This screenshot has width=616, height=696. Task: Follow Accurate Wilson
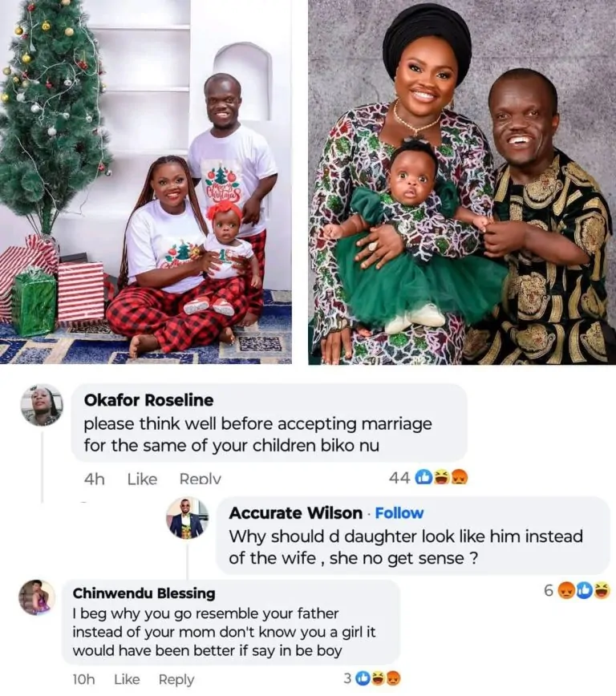(399, 513)
